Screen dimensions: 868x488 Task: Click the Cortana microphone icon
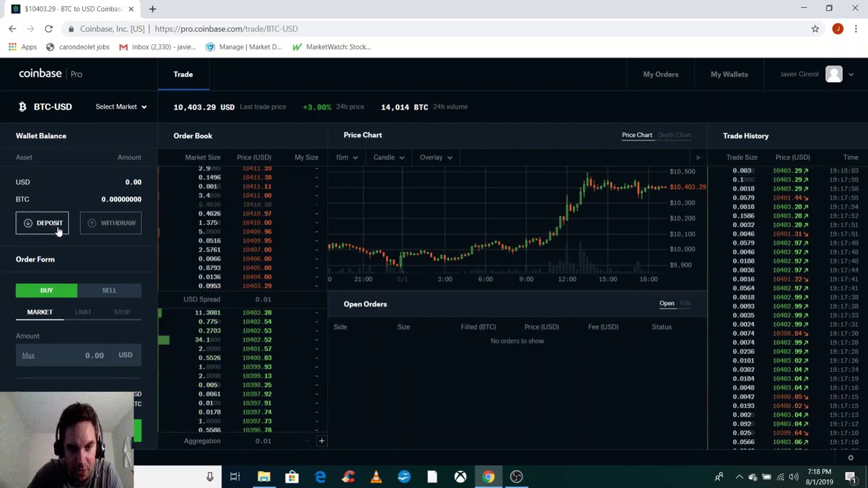210,476
